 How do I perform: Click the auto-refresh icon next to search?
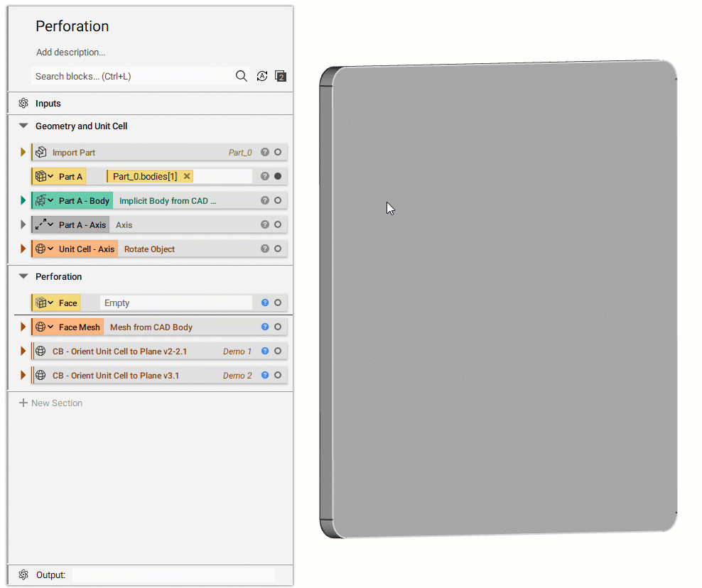pos(262,76)
